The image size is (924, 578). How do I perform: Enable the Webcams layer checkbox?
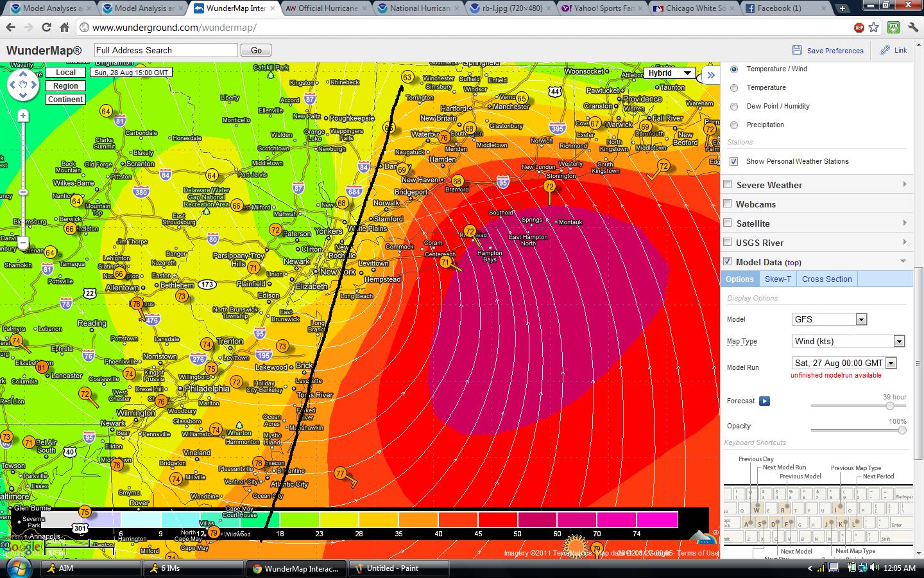pyautogui.click(x=728, y=204)
